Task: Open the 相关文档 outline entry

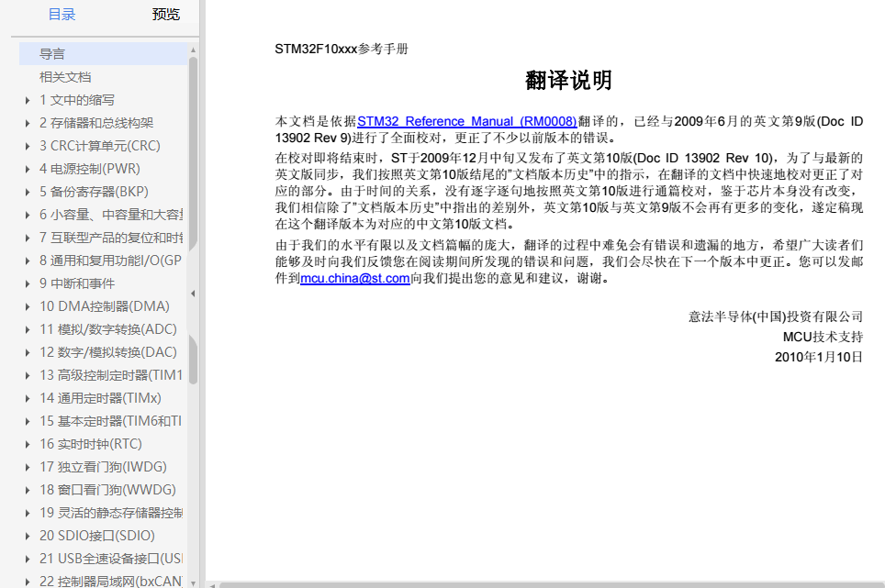Action: pos(65,77)
